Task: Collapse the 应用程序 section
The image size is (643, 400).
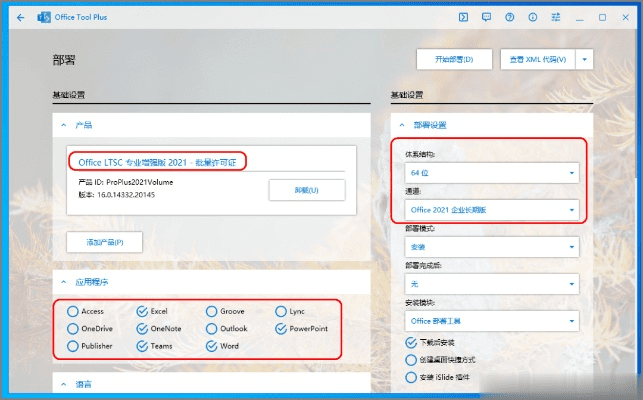Action: [x=64, y=282]
